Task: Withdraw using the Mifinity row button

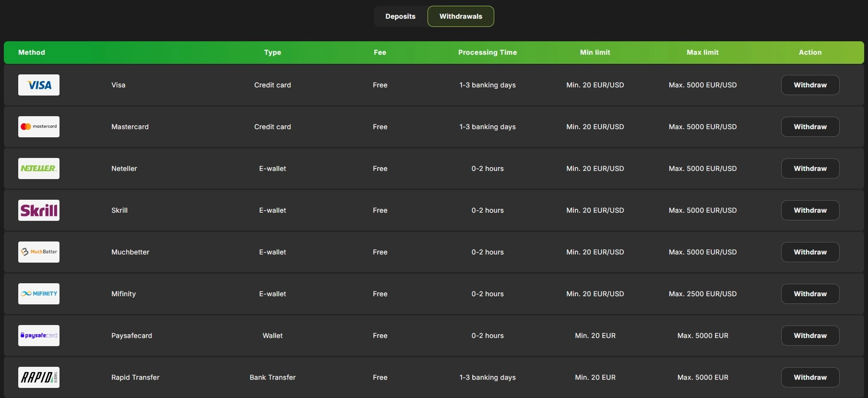Action: [x=810, y=294]
